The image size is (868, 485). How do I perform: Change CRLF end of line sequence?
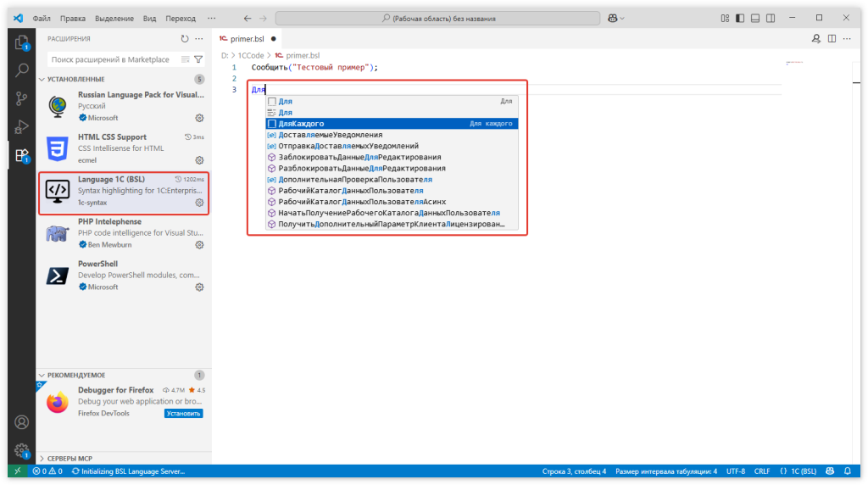[762, 471]
